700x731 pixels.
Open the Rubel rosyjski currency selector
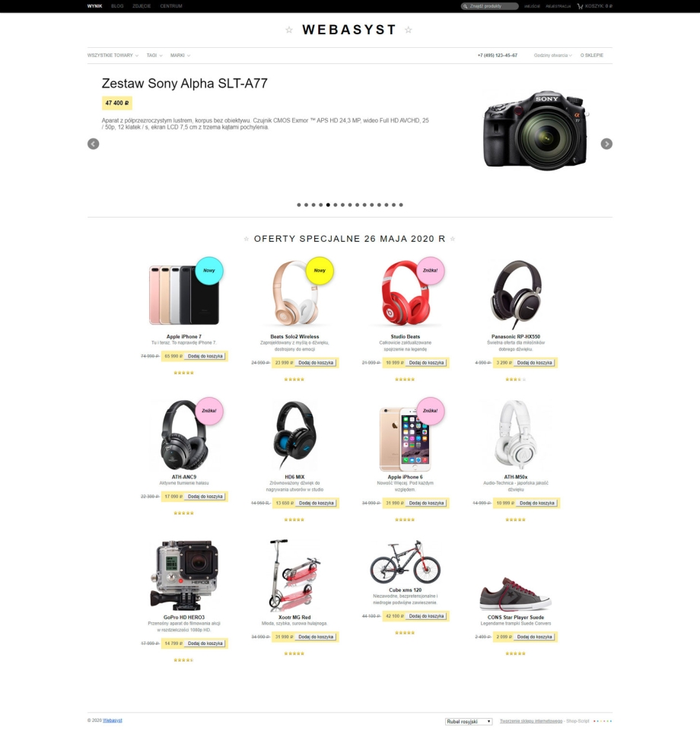[469, 721]
